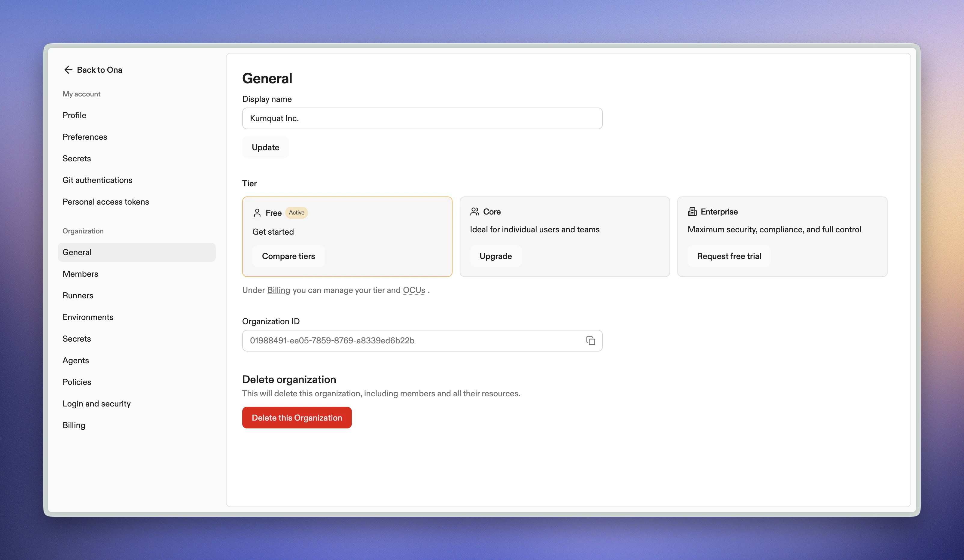Open the Members settings page
Screen dimensions: 964x560
pyautogui.click(x=80, y=274)
